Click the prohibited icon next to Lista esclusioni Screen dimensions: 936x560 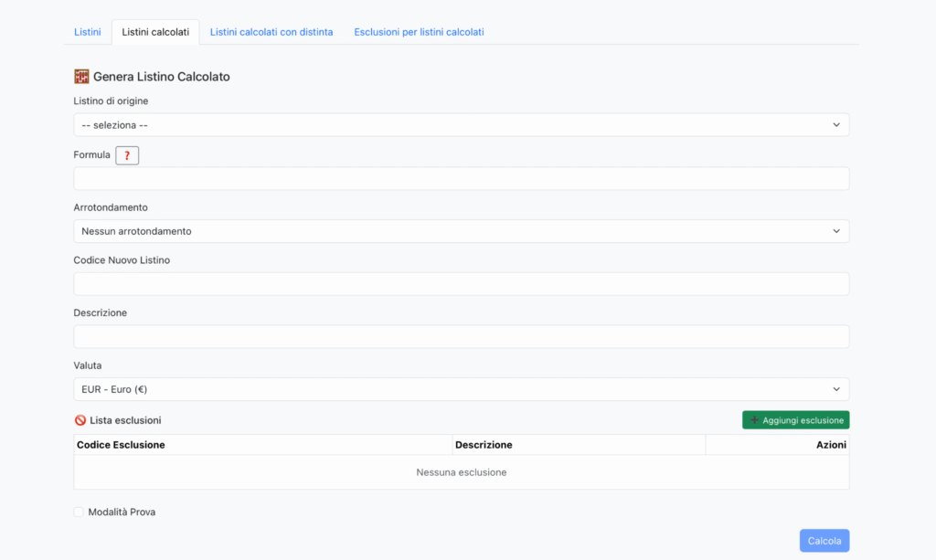click(x=80, y=420)
